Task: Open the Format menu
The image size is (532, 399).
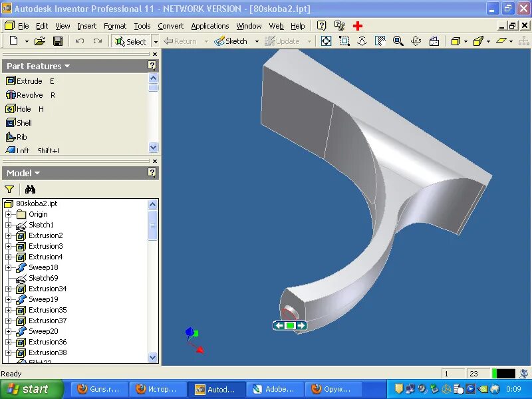Action: coord(115,26)
